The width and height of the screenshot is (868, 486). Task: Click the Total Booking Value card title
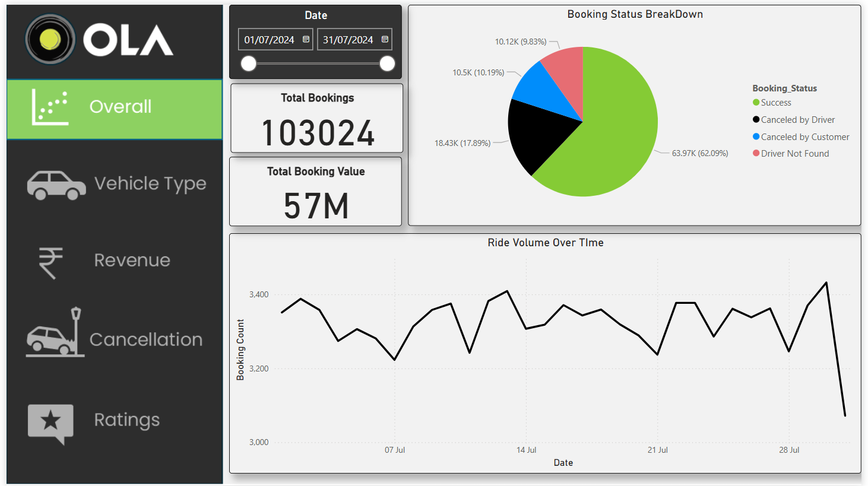316,171
